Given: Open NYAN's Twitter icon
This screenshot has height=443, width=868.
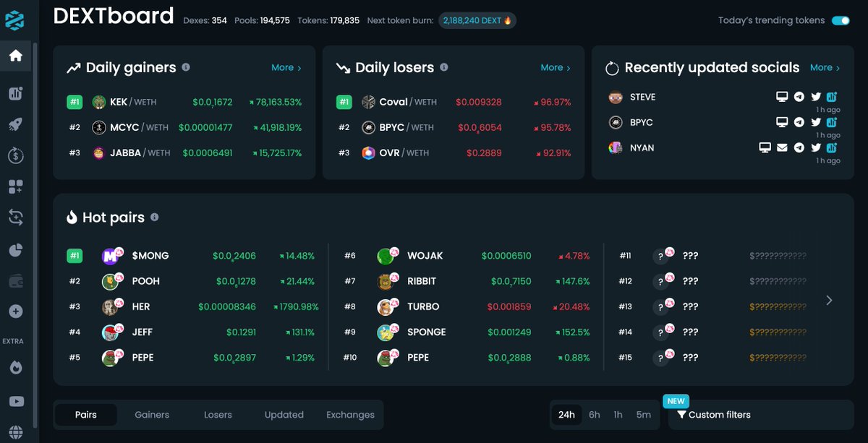Looking at the screenshot, I should click(x=816, y=147).
